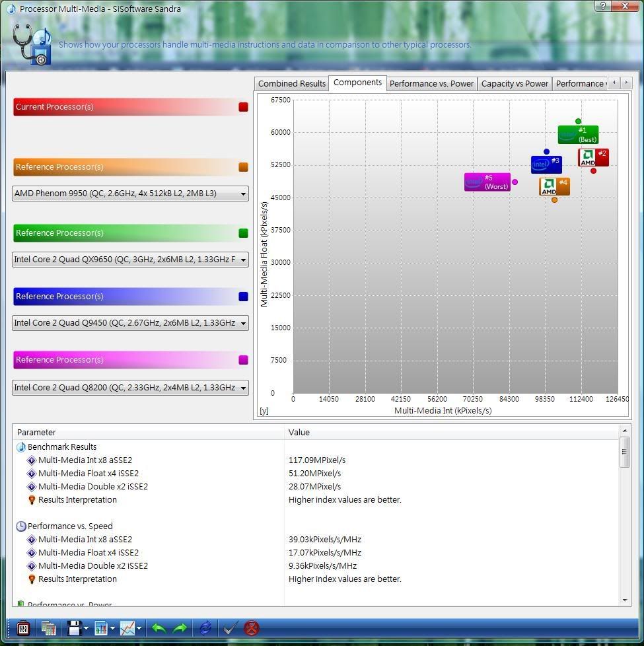The image size is (644, 646).
Task: Expand the bar chart icon dropdown arrow
Action: [x=112, y=629]
